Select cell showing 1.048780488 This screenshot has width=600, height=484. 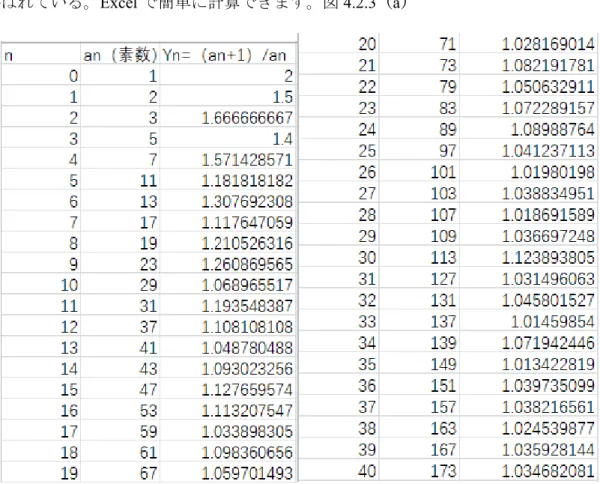(x=228, y=347)
